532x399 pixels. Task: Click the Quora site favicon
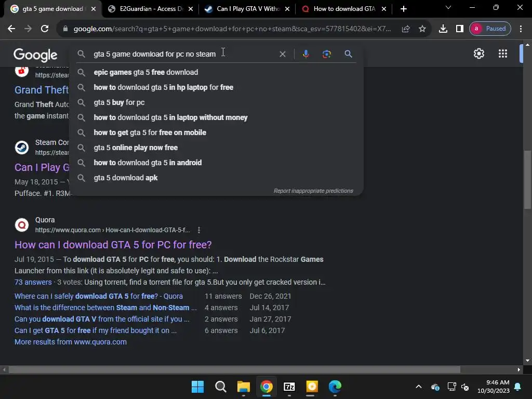click(x=22, y=225)
